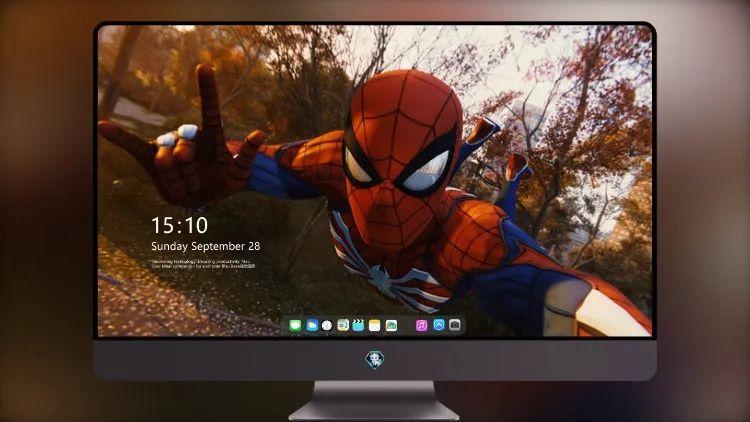Viewport: 750px width, 422px height.
Task: Click the 15:10 clock widget
Action: click(179, 225)
